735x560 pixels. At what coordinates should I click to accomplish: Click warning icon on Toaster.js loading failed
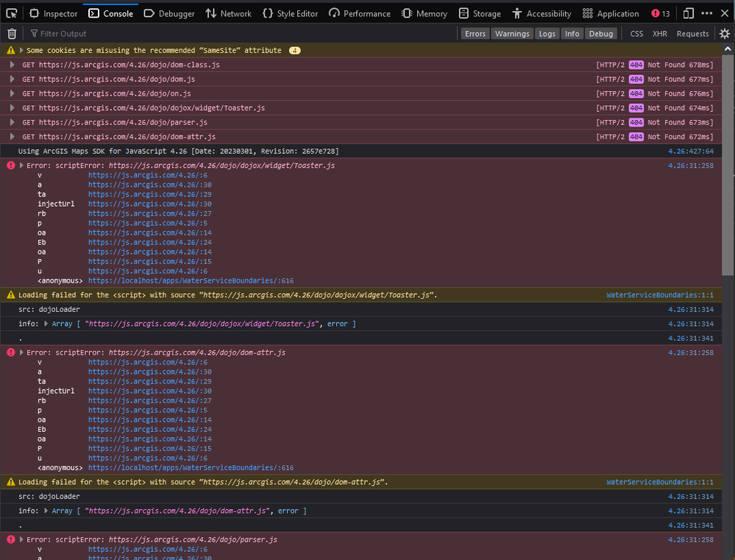click(x=11, y=295)
